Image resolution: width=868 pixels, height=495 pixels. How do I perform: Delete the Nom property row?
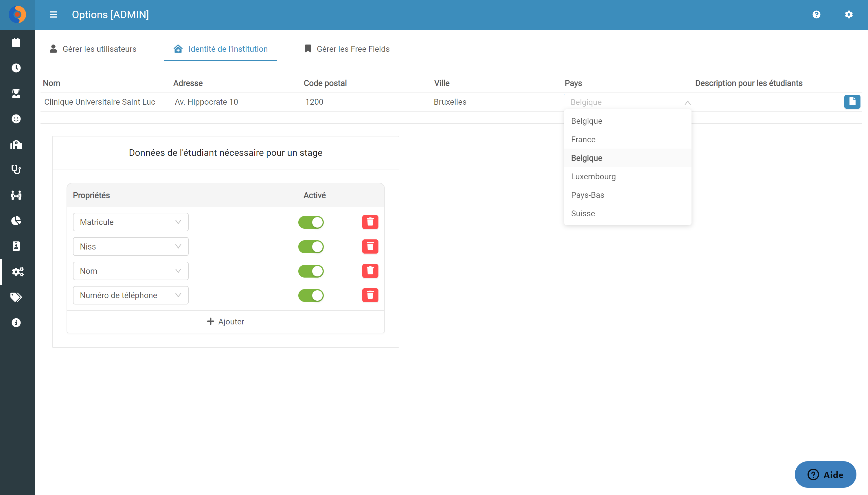[370, 271]
